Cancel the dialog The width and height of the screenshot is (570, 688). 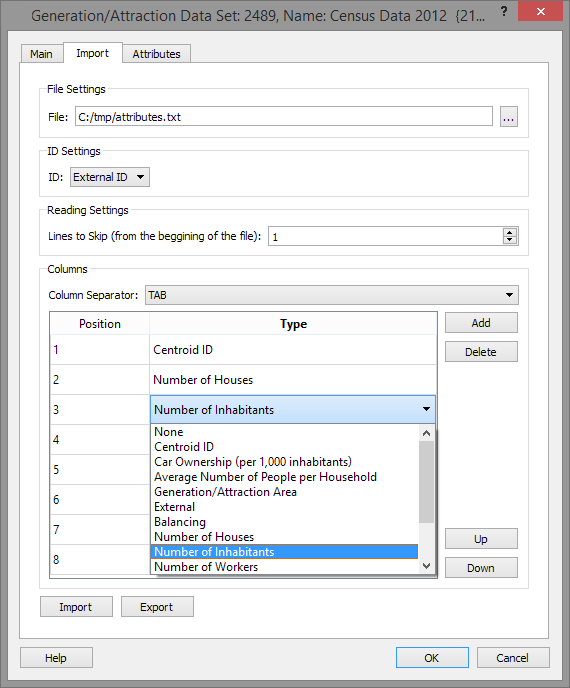coord(513,658)
